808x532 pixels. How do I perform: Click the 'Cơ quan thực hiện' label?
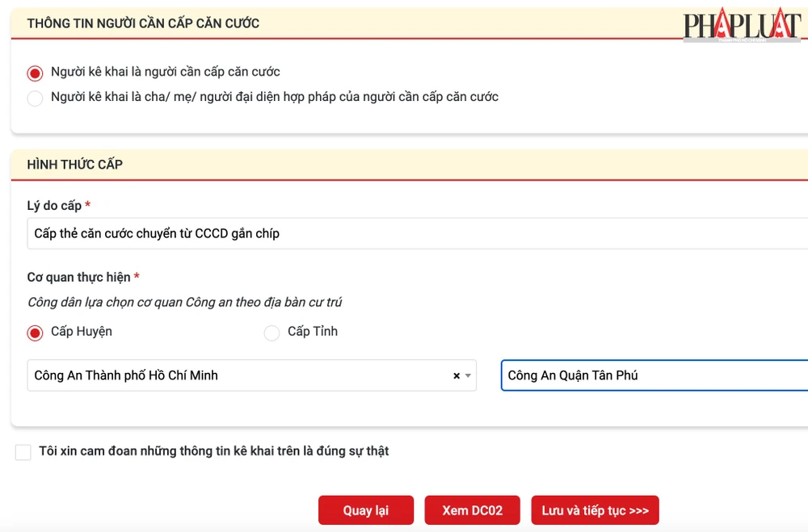pyautogui.click(x=78, y=277)
